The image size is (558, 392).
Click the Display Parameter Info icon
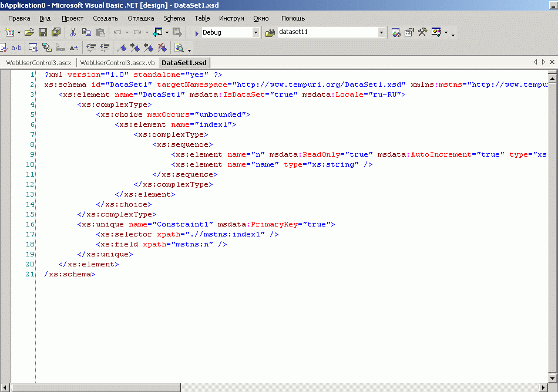point(46,48)
